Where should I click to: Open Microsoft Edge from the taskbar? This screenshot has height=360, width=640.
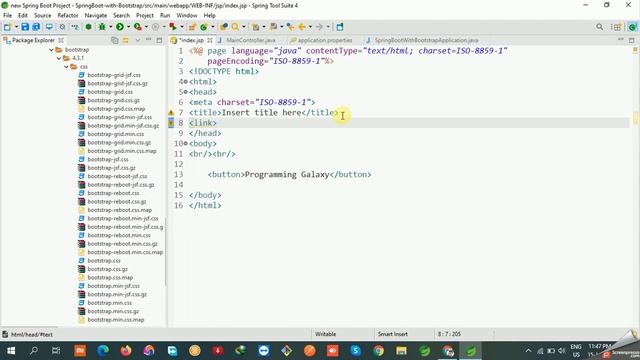click(103, 351)
